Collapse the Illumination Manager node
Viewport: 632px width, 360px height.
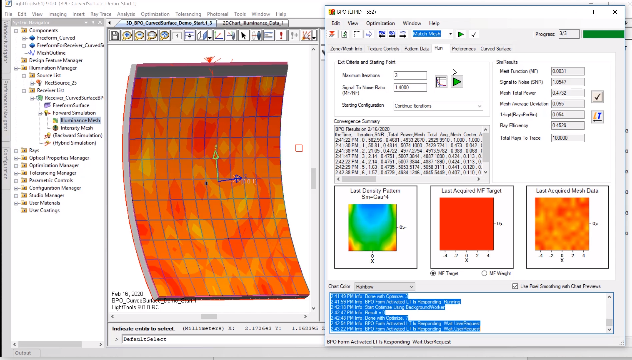click(16, 68)
